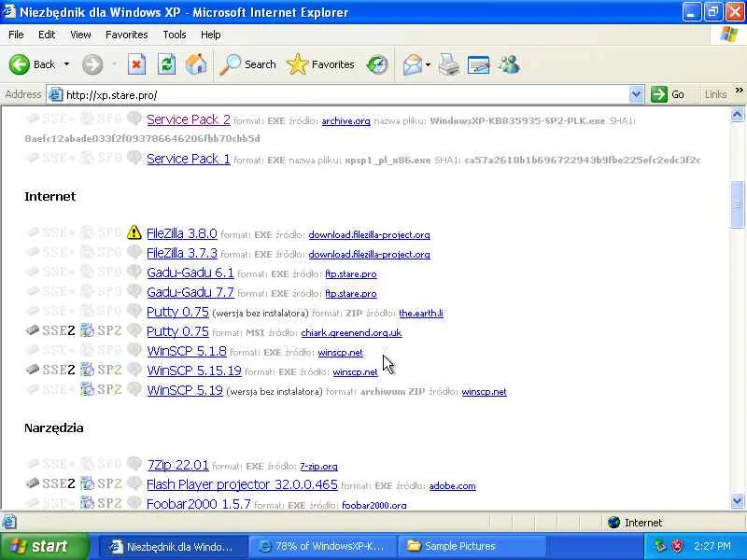
Task: Click the SP2 icon beside WinSCP 5.15.19
Action: 87,370
